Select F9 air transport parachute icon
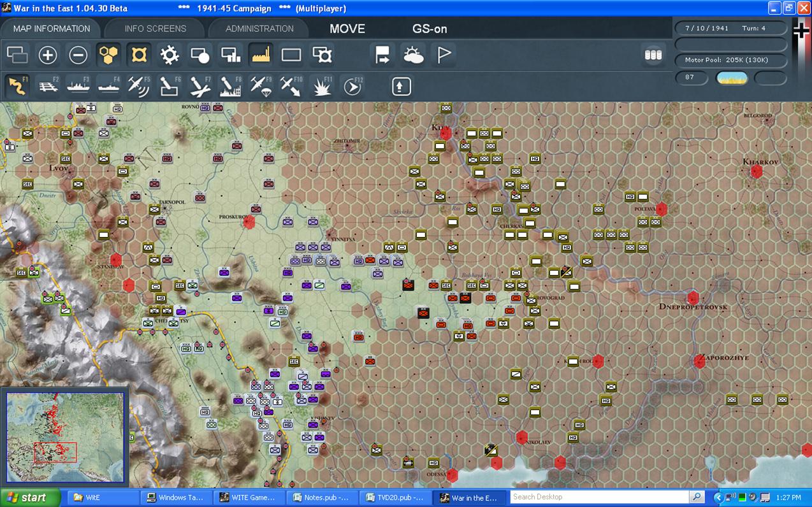 point(261,86)
